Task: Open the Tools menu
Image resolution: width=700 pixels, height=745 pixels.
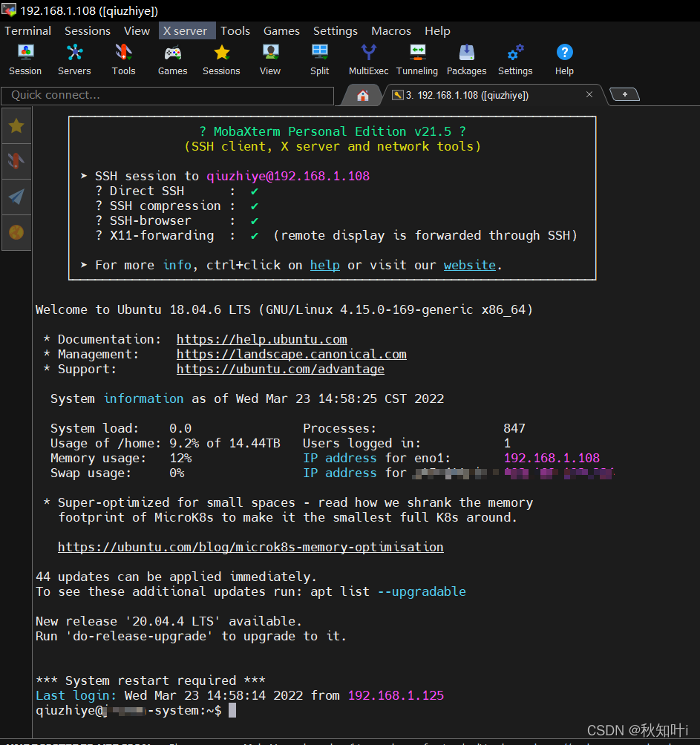Action: (235, 31)
